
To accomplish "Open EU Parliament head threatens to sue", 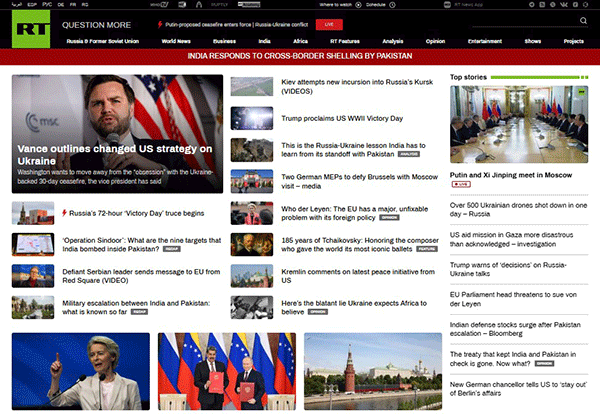I will 513,299.
